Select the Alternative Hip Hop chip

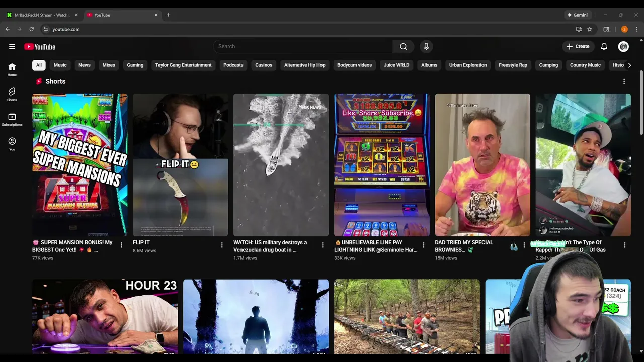coord(304,65)
